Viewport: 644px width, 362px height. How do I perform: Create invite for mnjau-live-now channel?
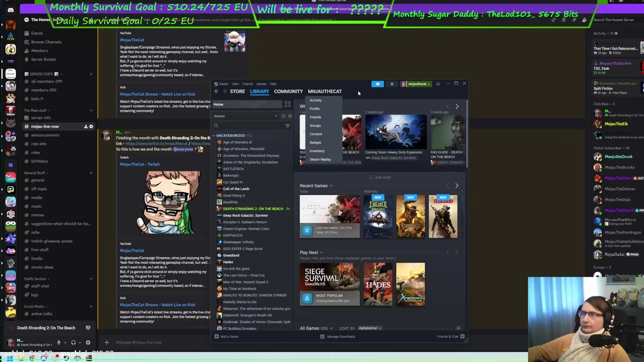86,127
